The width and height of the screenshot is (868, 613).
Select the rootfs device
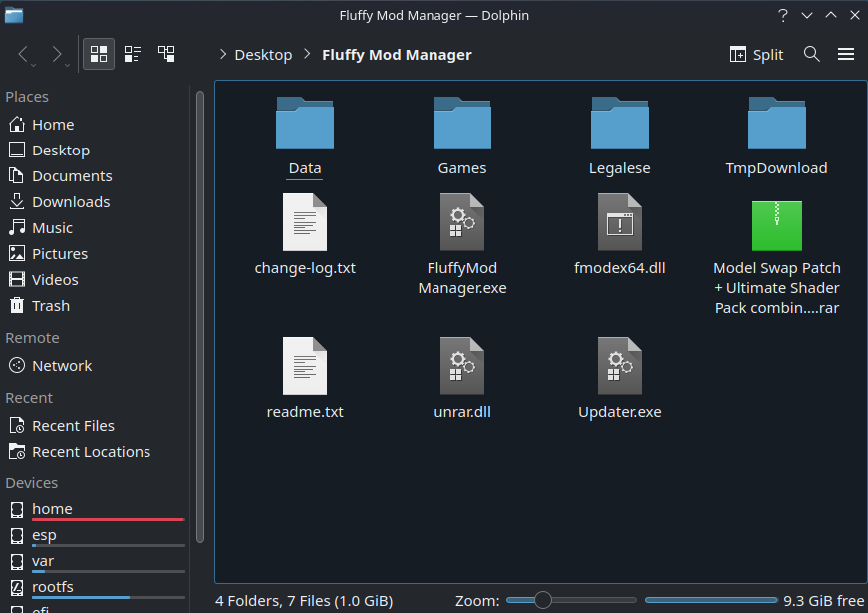point(96,587)
